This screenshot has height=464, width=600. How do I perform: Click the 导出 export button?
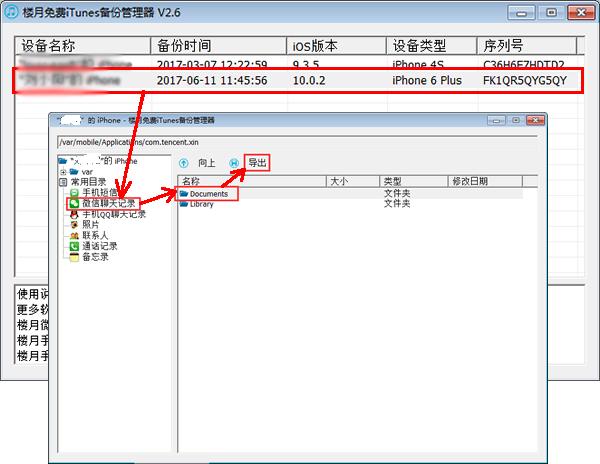pos(258,163)
